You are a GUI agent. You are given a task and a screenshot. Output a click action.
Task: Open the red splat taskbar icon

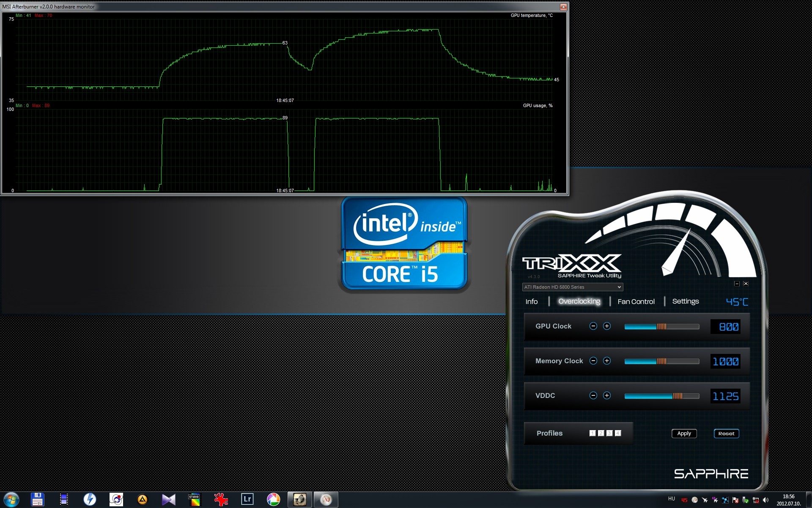(221, 500)
